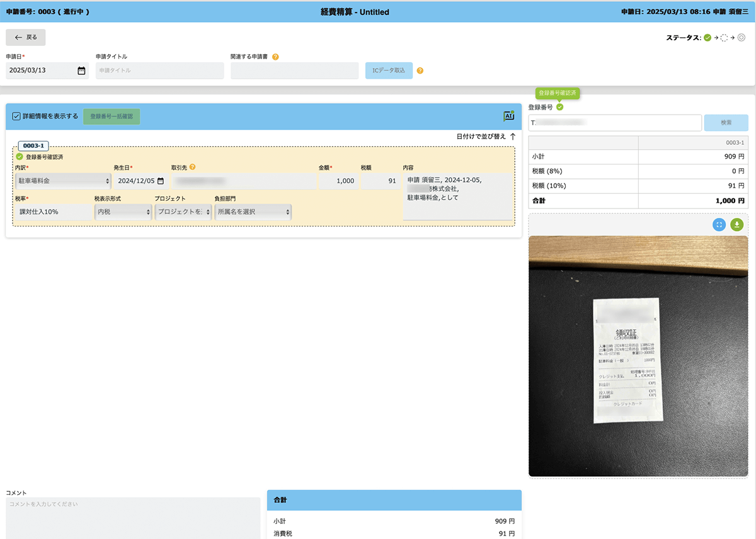Download the receipt image
This screenshot has width=756, height=539.
[737, 224]
